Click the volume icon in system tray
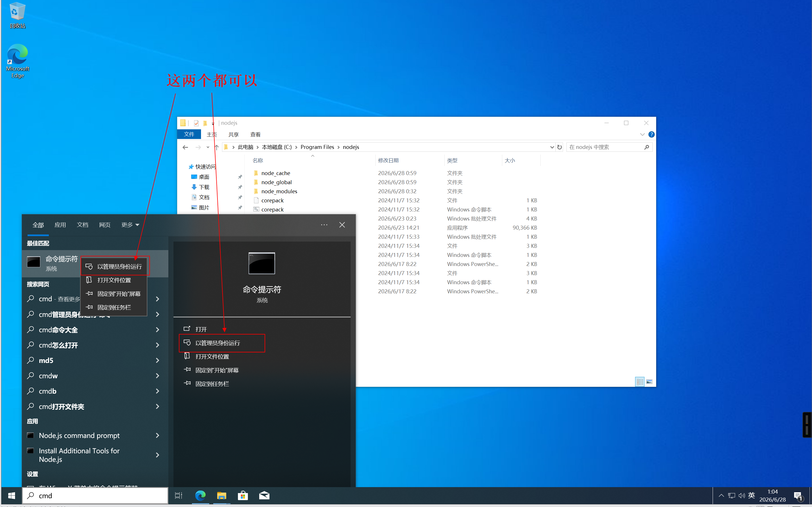This screenshot has height=507, width=812. [742, 496]
